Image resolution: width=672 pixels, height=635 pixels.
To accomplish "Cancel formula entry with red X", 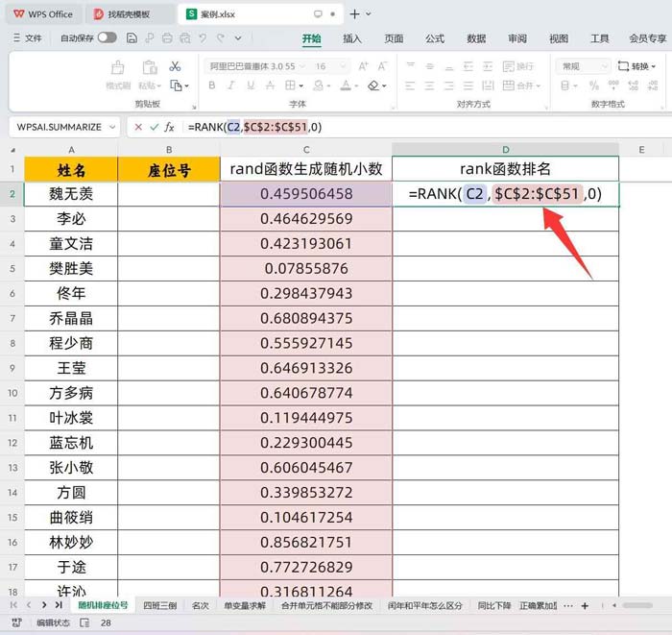I will (x=138, y=127).
